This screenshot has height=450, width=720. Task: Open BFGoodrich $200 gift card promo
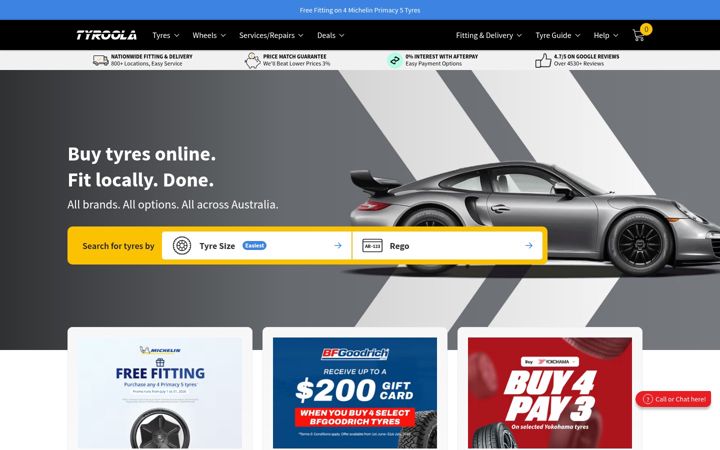[354, 390]
